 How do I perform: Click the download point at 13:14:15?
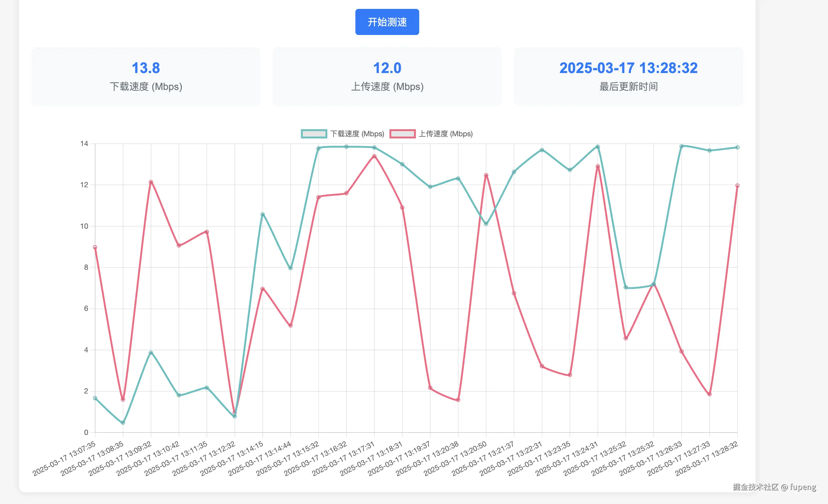click(x=262, y=214)
